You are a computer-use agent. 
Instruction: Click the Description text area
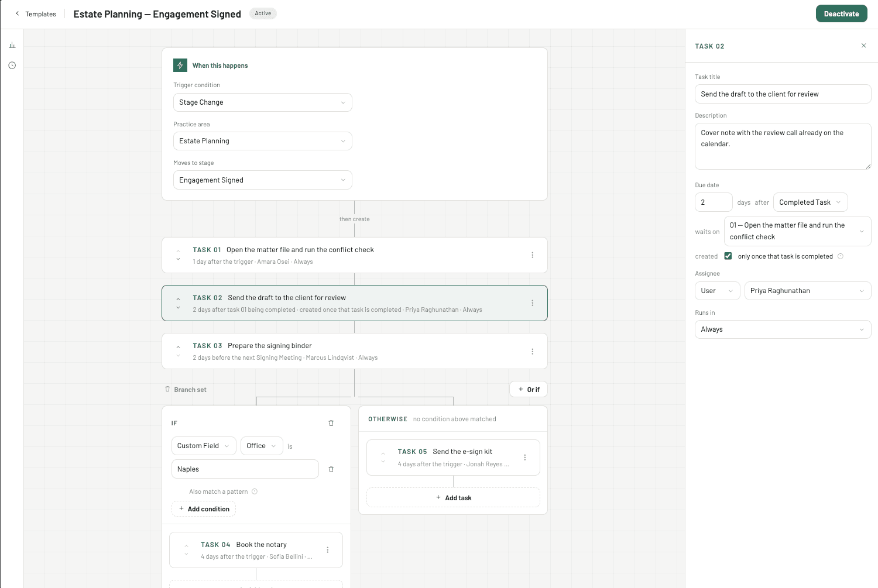click(783, 146)
